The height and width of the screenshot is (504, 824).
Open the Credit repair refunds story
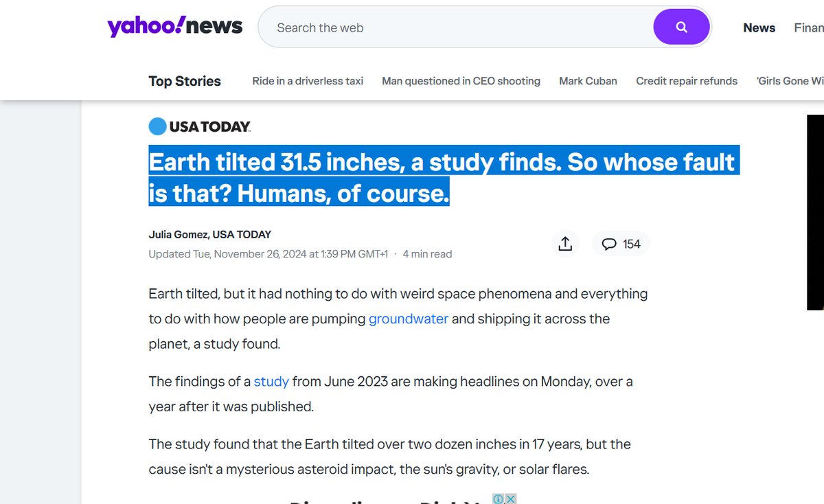[687, 81]
